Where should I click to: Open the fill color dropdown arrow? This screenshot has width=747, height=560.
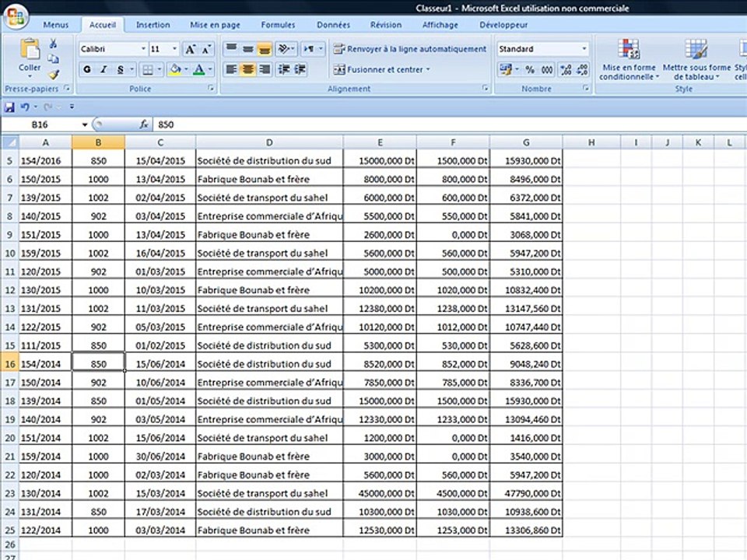186,69
